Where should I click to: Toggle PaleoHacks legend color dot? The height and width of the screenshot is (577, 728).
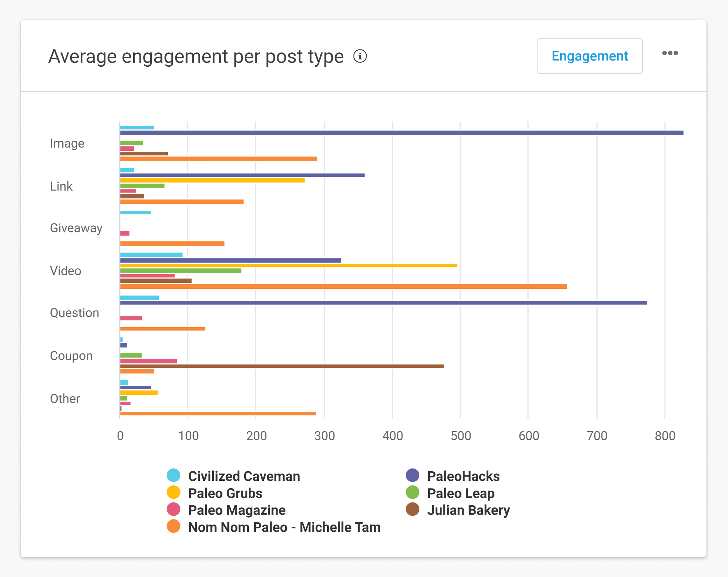pos(413,475)
